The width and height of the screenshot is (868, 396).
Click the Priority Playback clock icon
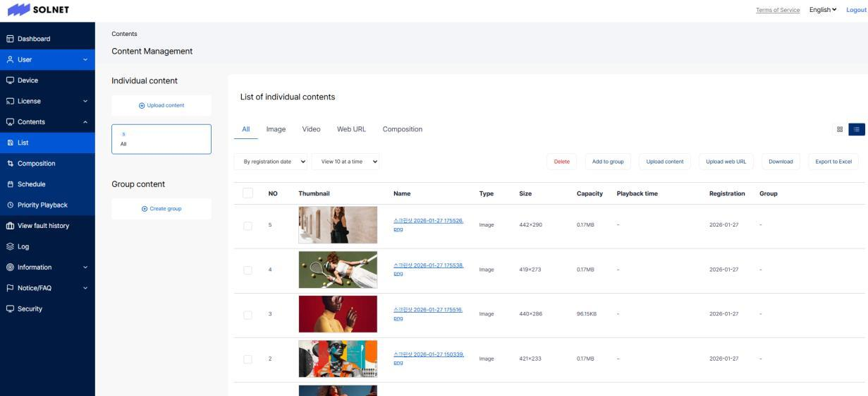coord(10,205)
